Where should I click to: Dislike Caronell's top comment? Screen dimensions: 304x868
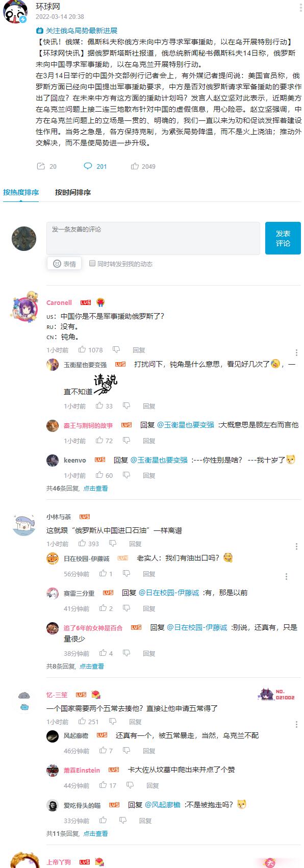click(116, 350)
